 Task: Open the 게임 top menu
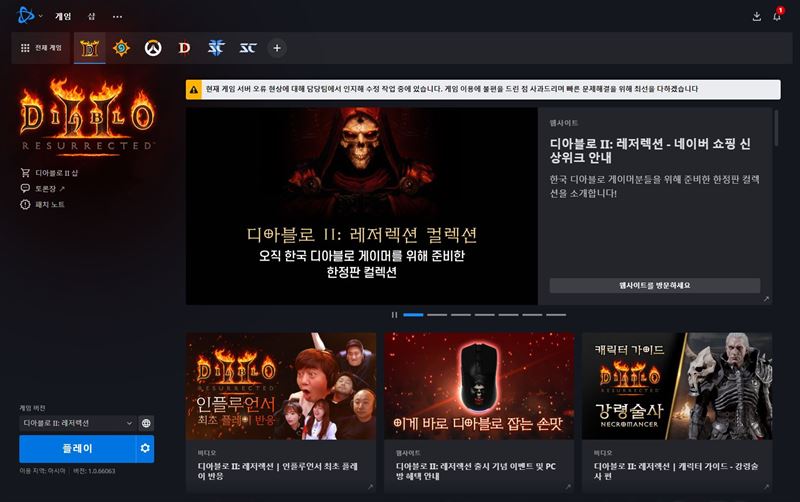(x=63, y=16)
